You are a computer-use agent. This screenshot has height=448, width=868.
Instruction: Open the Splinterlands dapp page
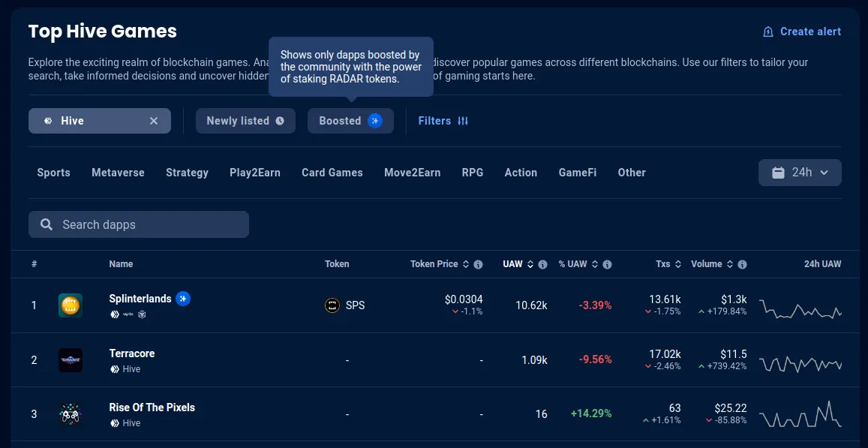(140, 299)
